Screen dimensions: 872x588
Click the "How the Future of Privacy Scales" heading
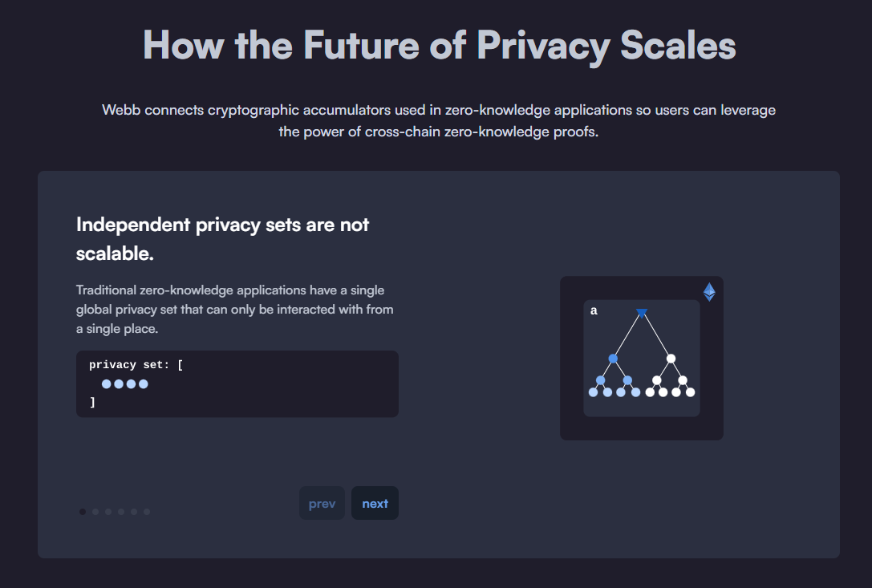click(x=439, y=45)
